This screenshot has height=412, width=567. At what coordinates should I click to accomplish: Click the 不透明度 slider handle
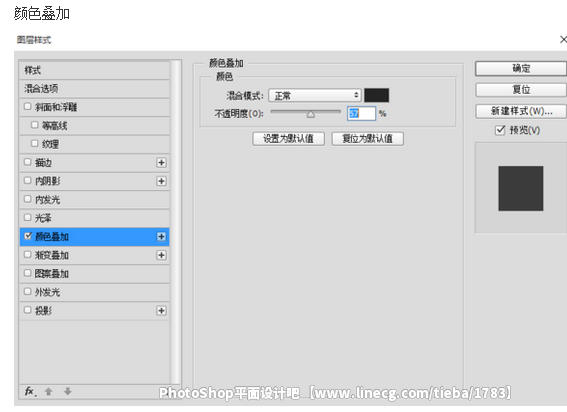310,115
